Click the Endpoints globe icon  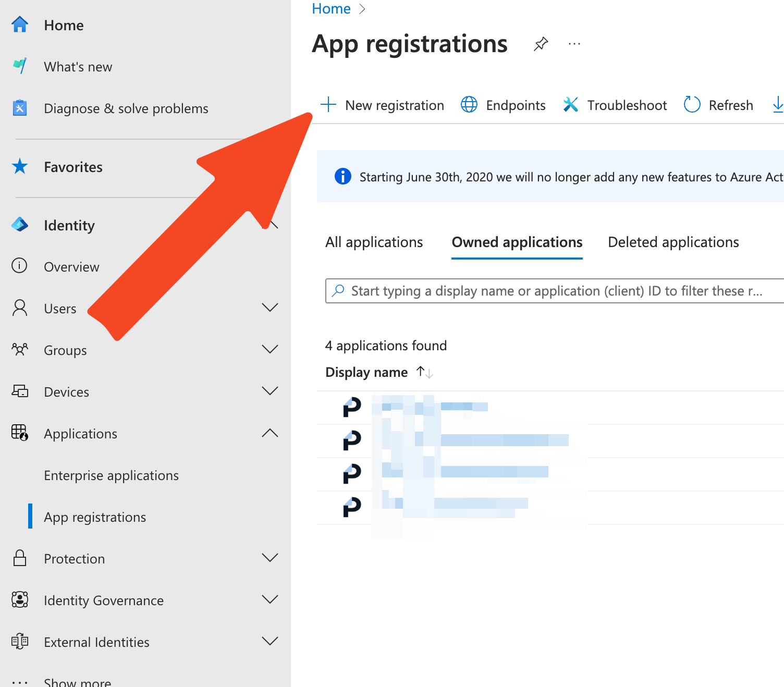pos(469,105)
